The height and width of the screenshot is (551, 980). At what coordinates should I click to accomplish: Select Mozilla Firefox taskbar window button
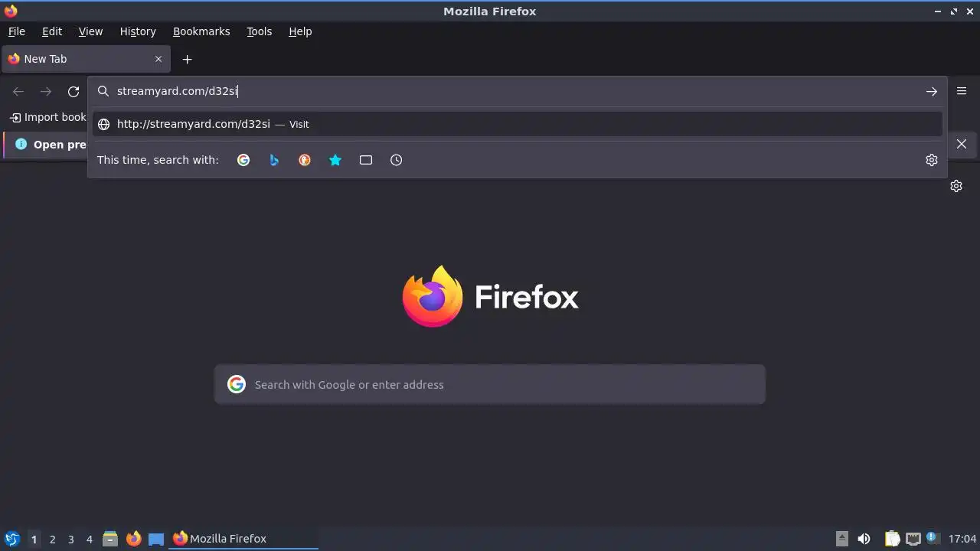point(244,539)
